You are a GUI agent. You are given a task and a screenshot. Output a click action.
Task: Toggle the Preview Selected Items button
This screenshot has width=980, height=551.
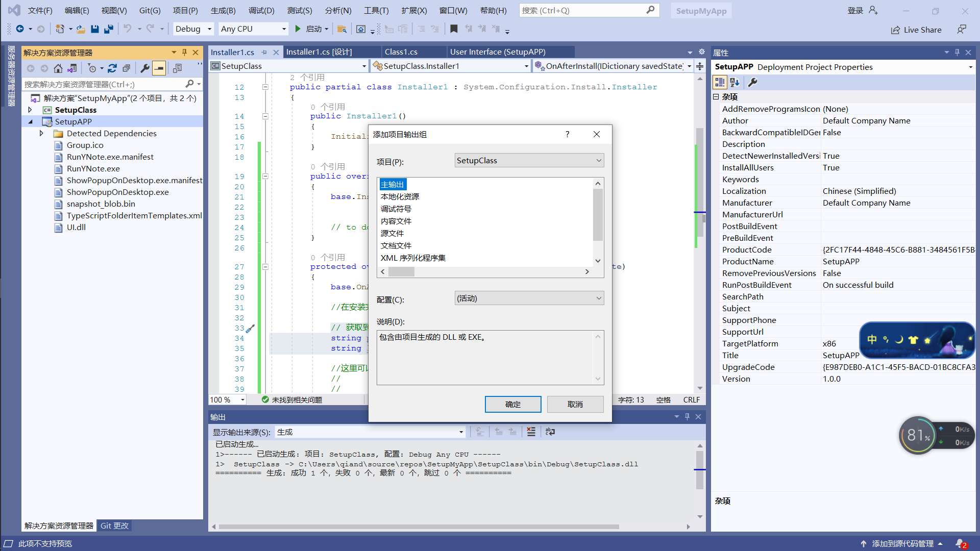pos(159,68)
